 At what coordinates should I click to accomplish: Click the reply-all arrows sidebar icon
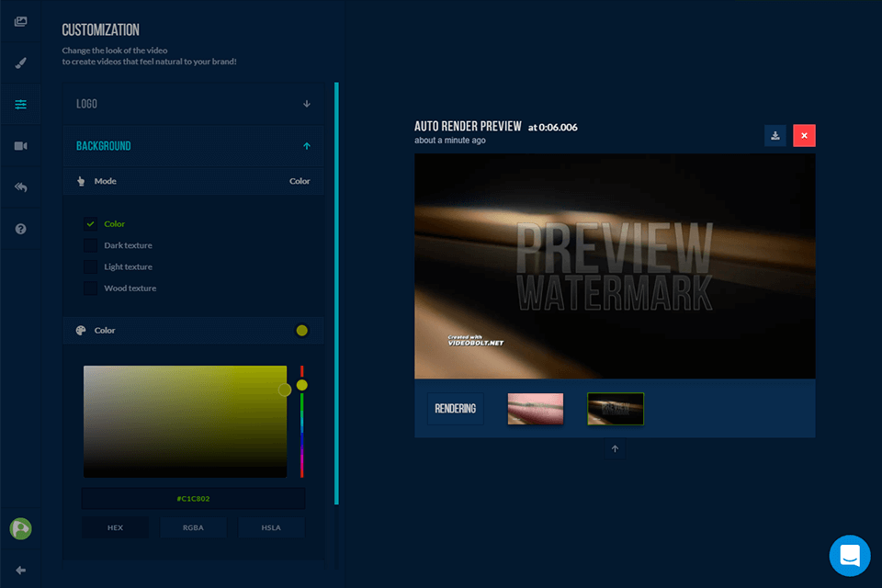point(20,187)
